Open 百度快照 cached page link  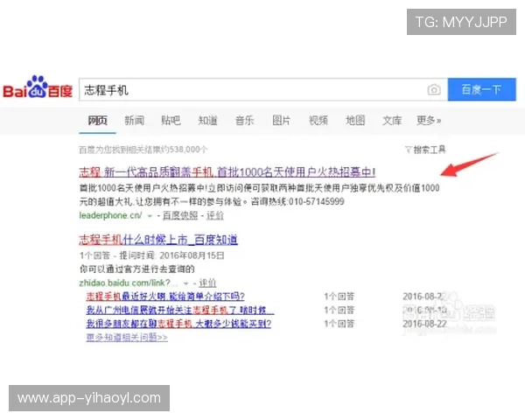[180, 216]
